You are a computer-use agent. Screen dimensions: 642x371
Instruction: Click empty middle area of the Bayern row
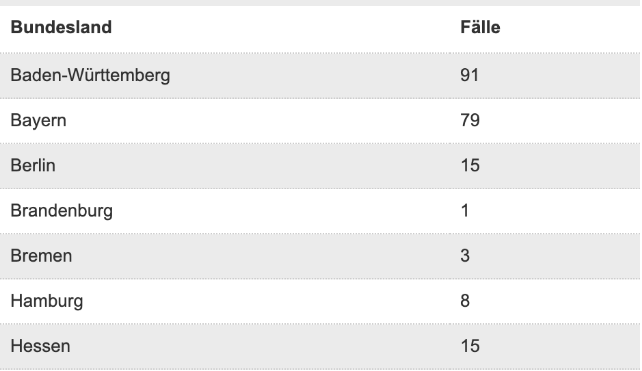262,121
